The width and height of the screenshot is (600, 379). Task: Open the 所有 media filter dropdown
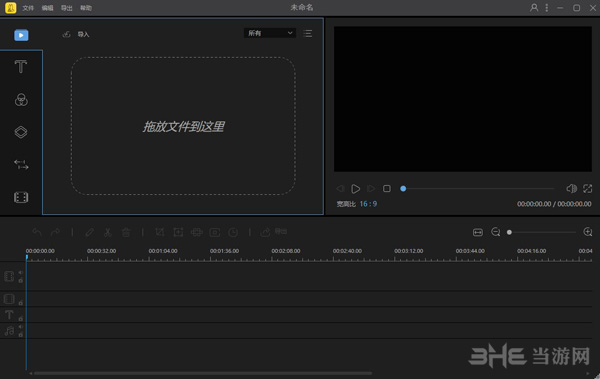[x=270, y=33]
